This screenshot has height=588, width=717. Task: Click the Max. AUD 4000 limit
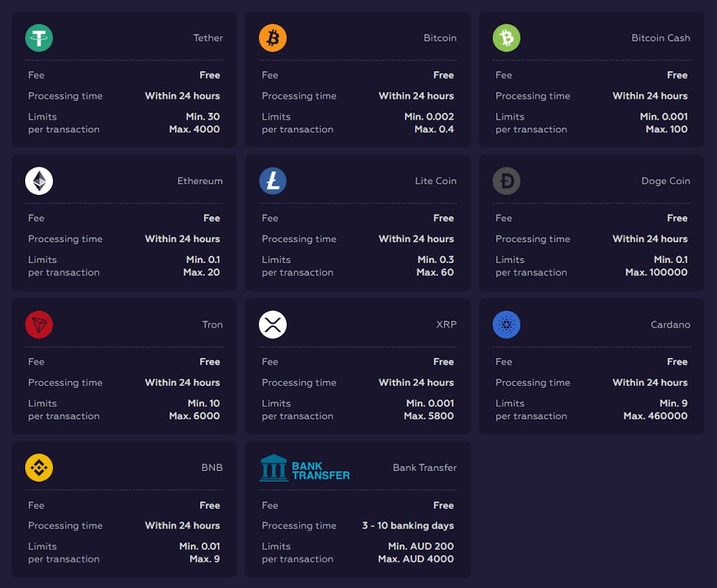pos(416,559)
